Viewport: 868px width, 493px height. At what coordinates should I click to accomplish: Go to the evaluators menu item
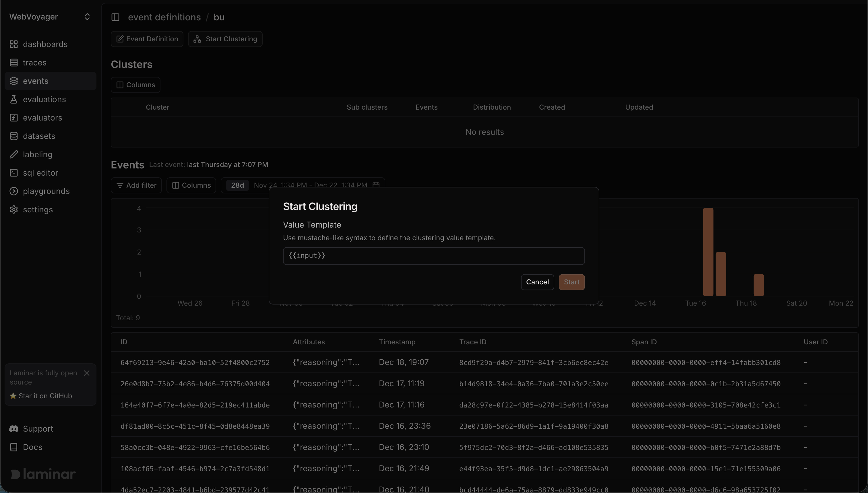pos(42,117)
